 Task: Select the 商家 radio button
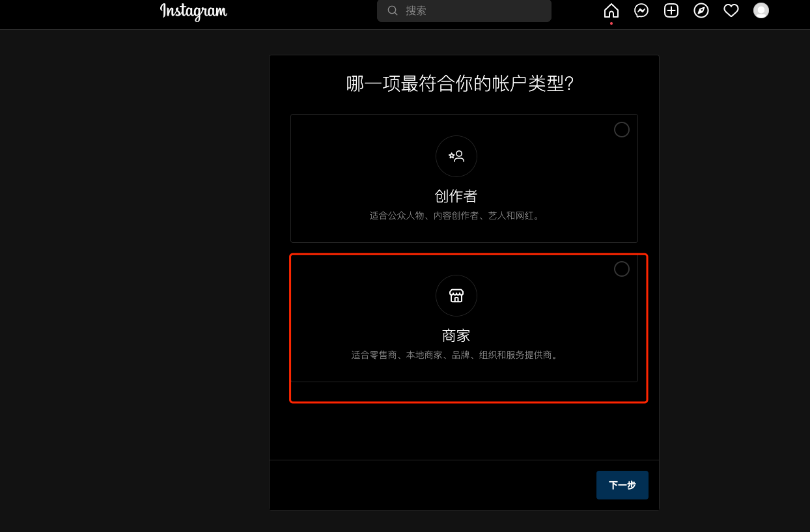622,269
